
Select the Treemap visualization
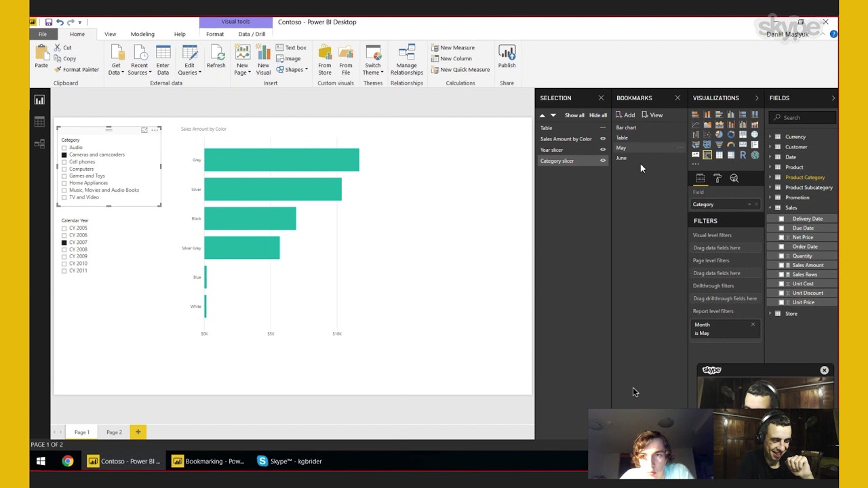(x=743, y=134)
